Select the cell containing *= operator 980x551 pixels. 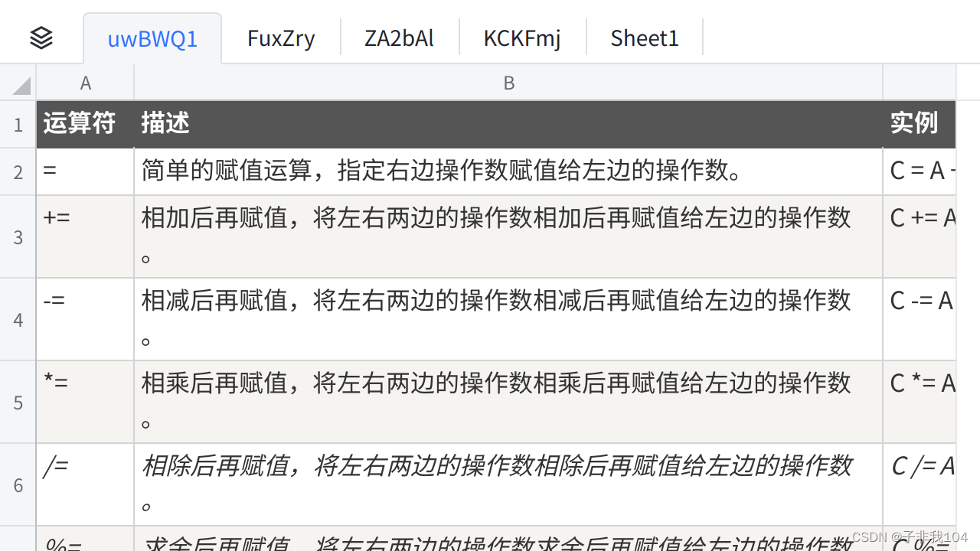tap(85, 402)
